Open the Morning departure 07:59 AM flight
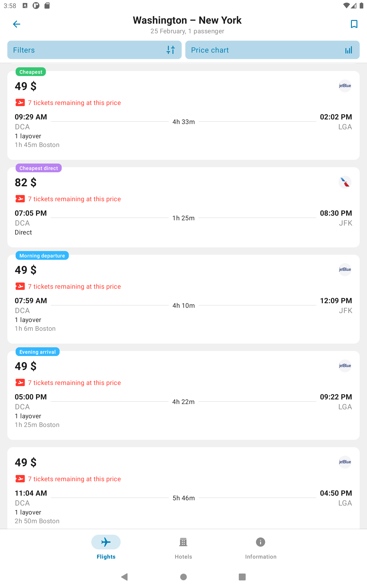 pyautogui.click(x=183, y=299)
